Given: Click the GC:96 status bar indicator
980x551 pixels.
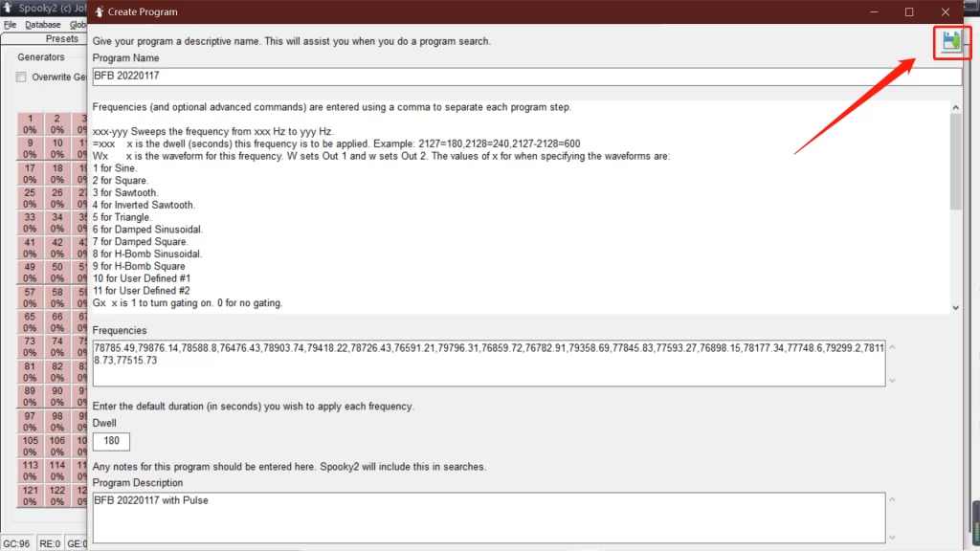Looking at the screenshot, I should click(17, 543).
